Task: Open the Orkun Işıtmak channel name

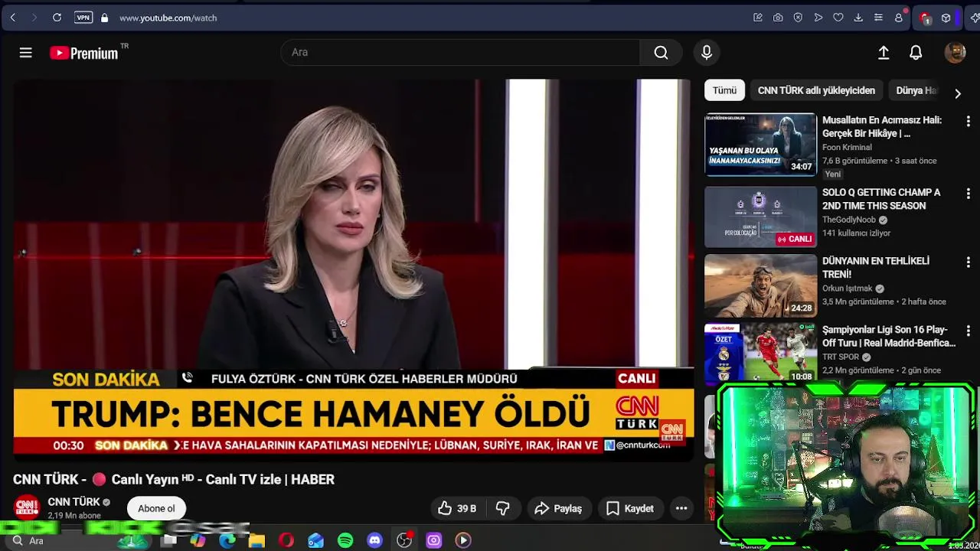Action: [x=848, y=289]
